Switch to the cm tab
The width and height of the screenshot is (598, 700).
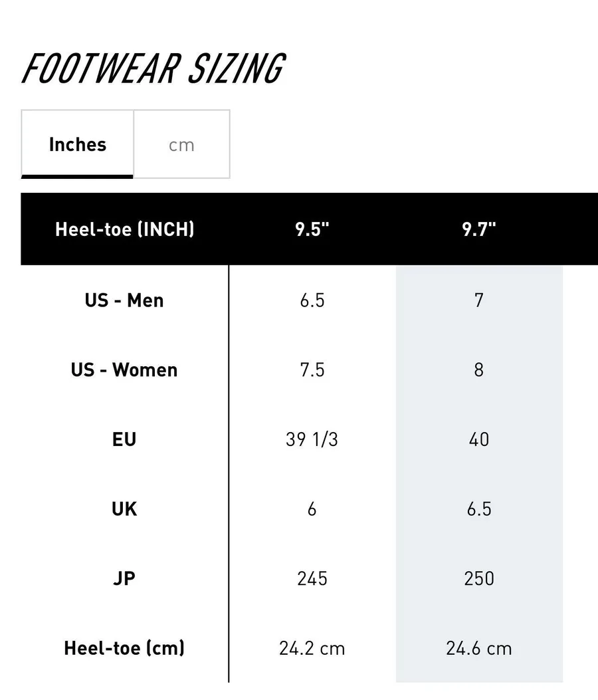181,144
